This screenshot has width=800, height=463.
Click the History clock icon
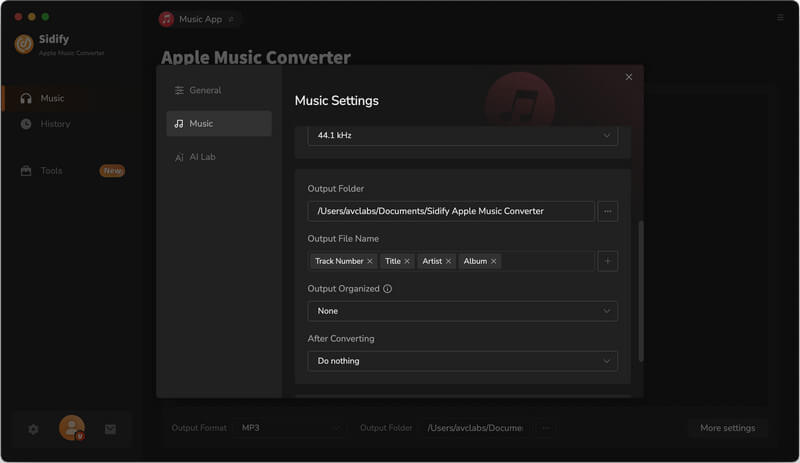tap(26, 124)
